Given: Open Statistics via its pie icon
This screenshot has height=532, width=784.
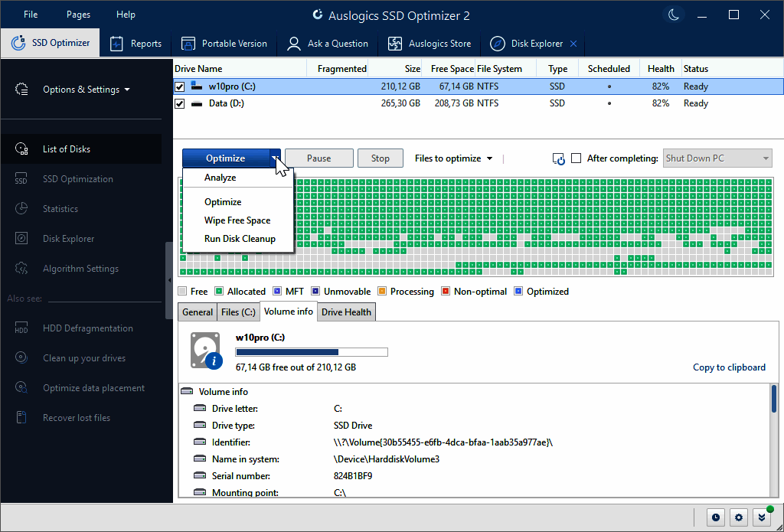Looking at the screenshot, I should 21,209.
